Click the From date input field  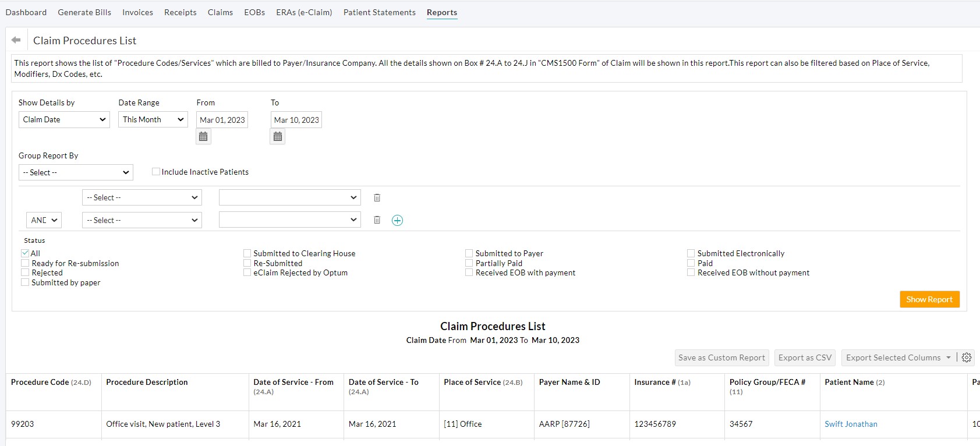[222, 120]
